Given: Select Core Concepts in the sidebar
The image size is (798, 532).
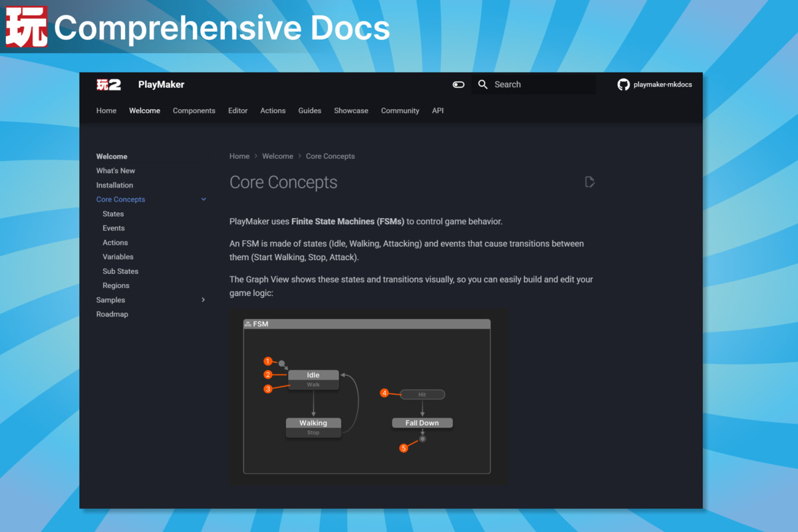Looking at the screenshot, I should tap(120, 199).
